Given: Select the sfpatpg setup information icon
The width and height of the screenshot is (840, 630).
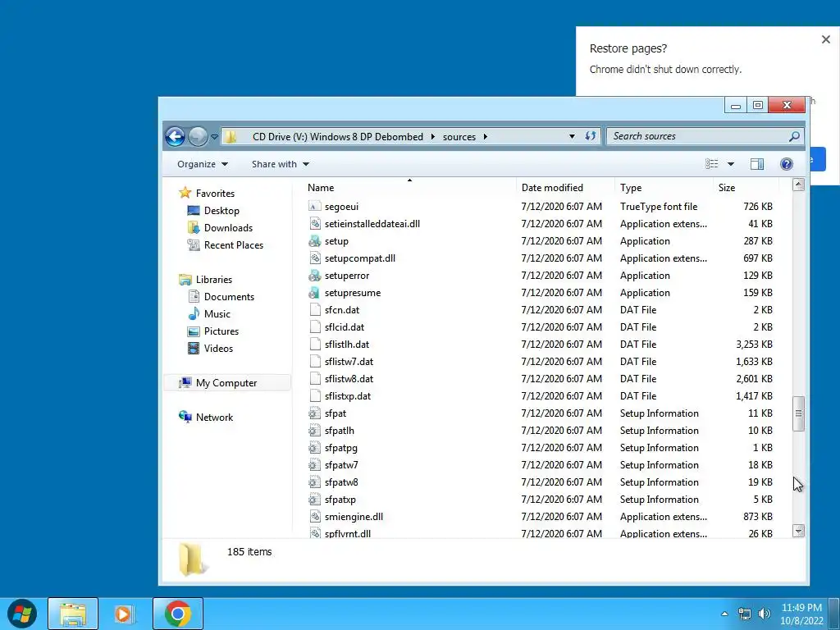Looking at the screenshot, I should point(315,447).
